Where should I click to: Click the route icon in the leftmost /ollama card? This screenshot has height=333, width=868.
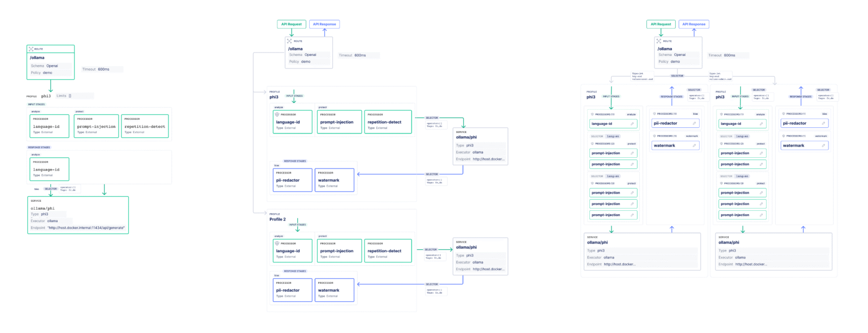coord(32,49)
